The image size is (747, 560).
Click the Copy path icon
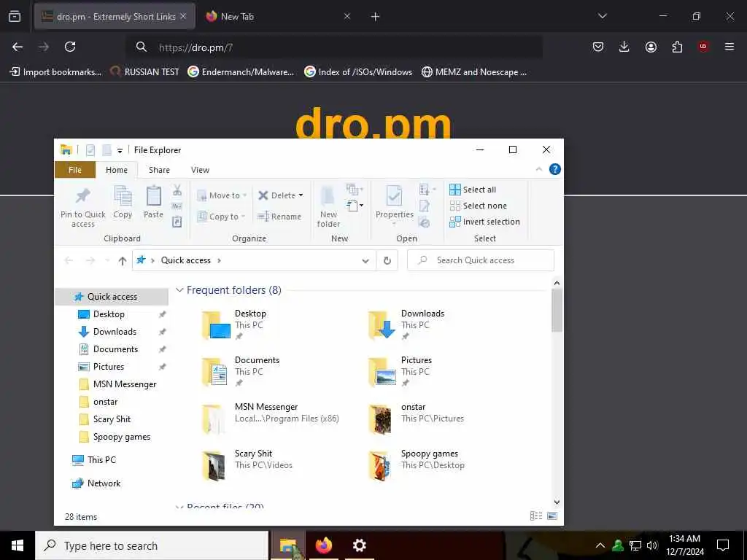click(177, 206)
